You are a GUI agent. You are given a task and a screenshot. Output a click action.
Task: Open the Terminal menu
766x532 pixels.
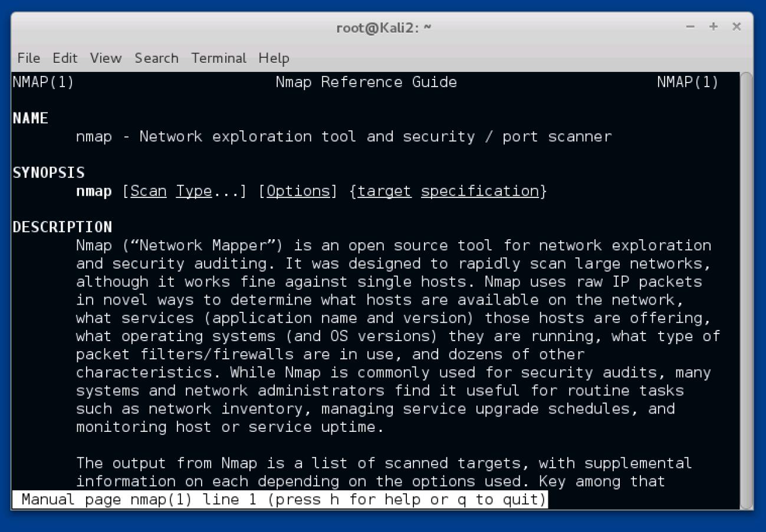pyautogui.click(x=219, y=58)
